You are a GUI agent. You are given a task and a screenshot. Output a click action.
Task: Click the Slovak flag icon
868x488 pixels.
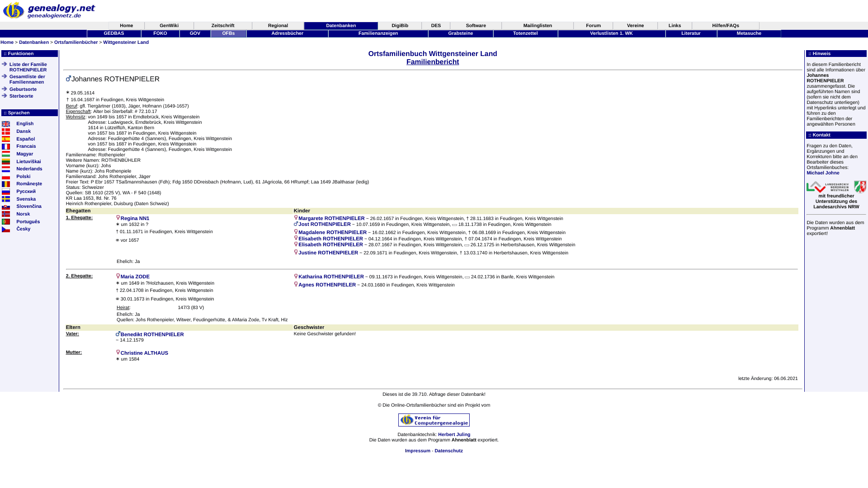point(6,206)
